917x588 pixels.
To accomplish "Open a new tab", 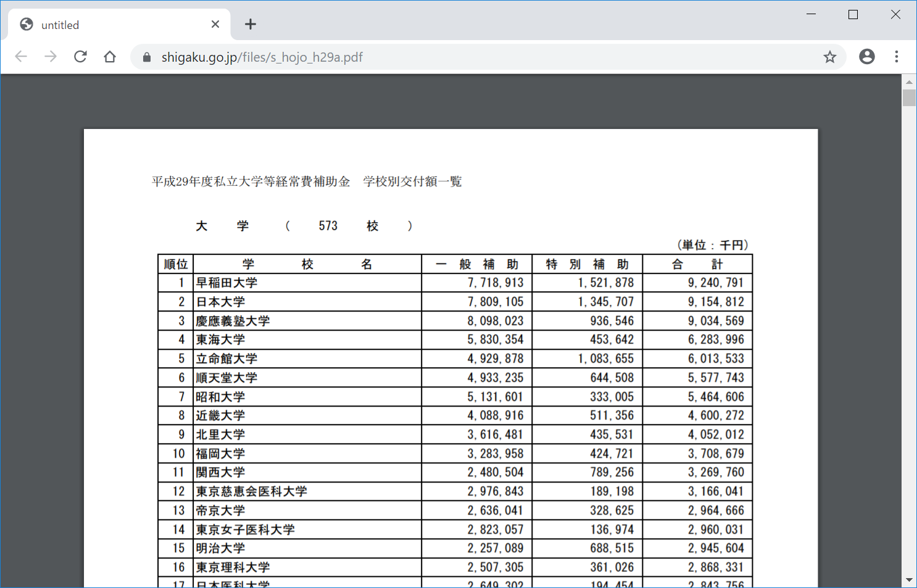I will coord(250,24).
